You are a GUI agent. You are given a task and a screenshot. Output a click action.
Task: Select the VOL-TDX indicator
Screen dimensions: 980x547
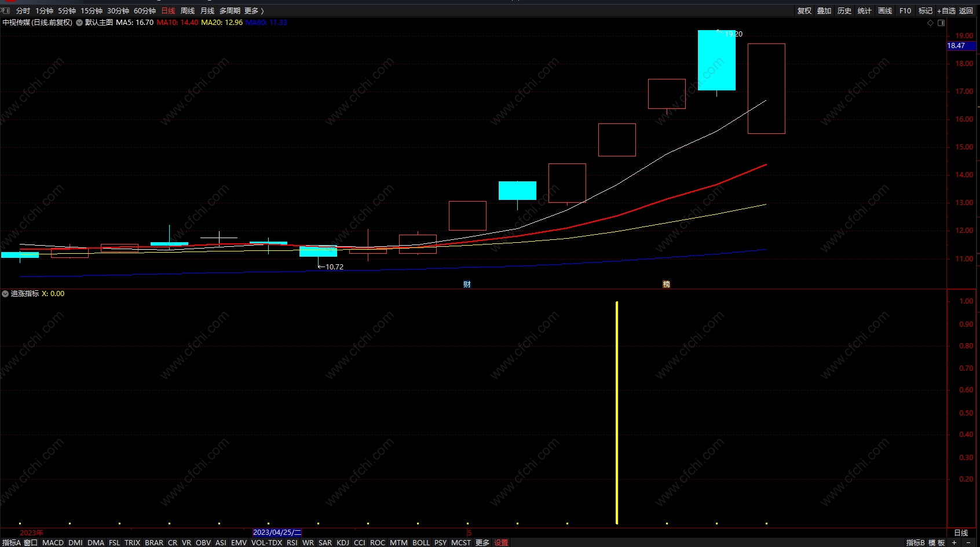(267, 542)
